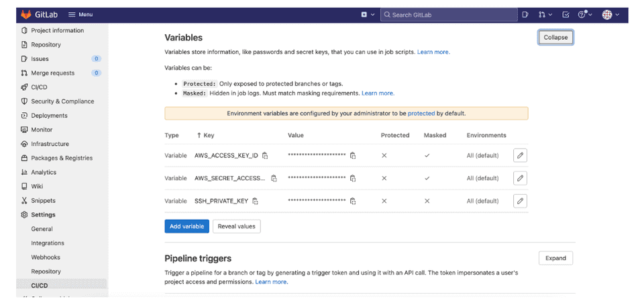
Task: Open the Issues icon in top bar
Action: click(x=525, y=15)
